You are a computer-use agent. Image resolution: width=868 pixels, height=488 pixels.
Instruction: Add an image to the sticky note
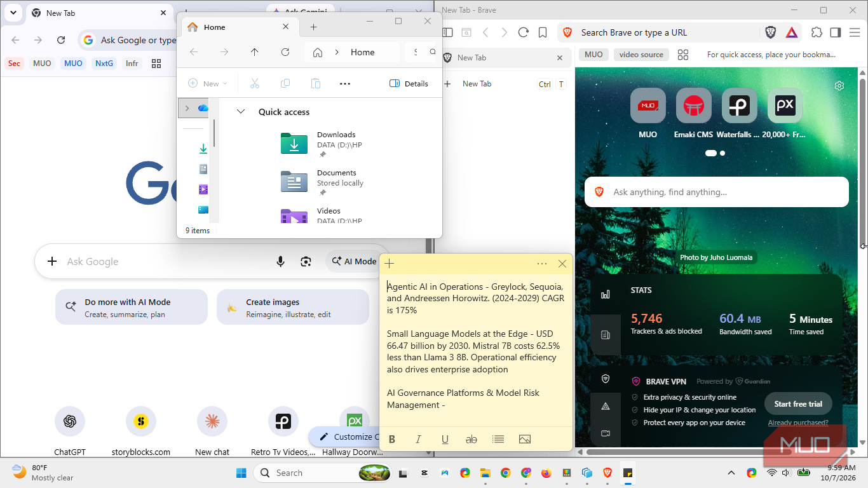525,439
